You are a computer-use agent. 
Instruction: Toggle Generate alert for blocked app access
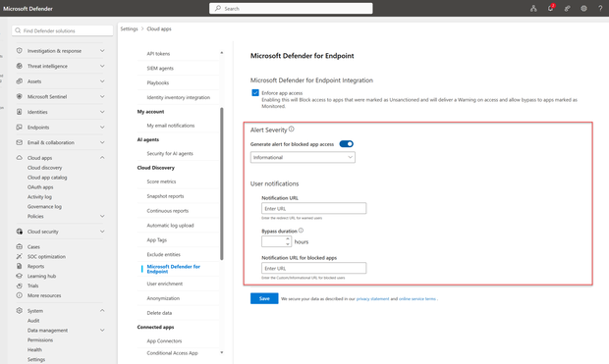pyautogui.click(x=346, y=144)
